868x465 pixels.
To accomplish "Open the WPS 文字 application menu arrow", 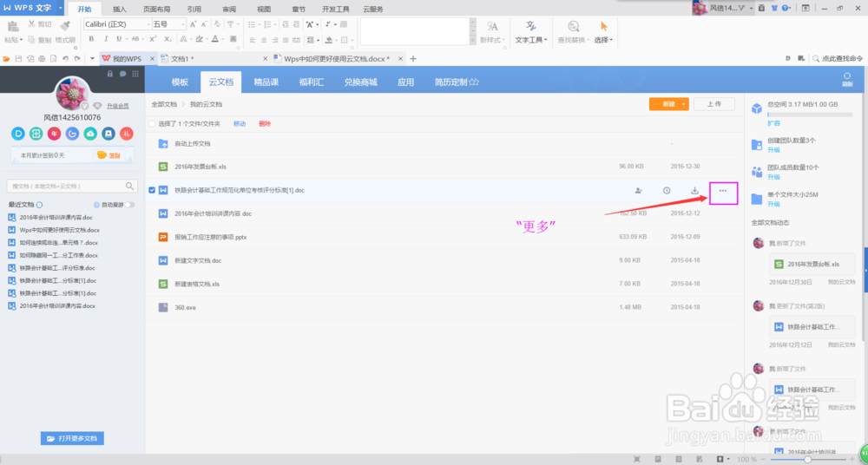I will 60,9.
